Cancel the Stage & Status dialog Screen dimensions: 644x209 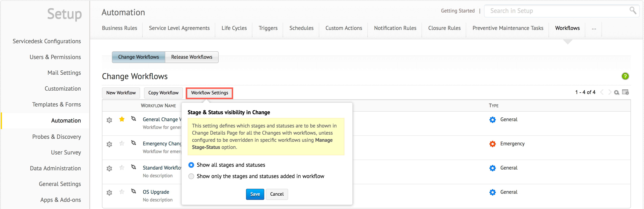[277, 194]
